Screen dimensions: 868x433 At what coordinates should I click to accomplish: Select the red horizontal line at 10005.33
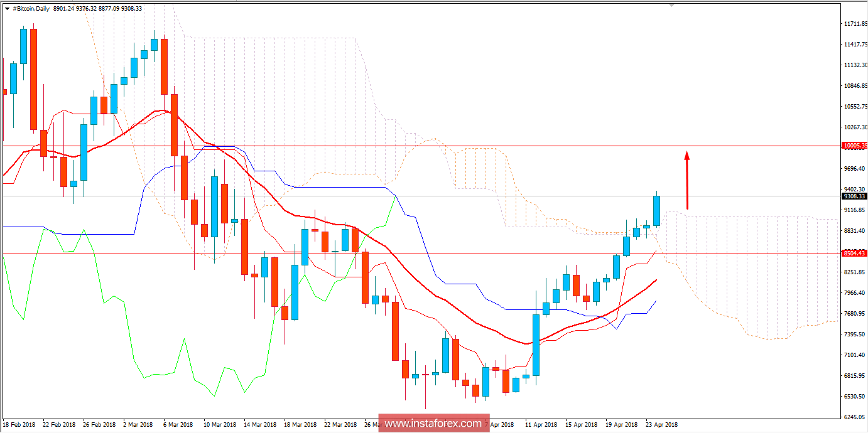point(421,146)
